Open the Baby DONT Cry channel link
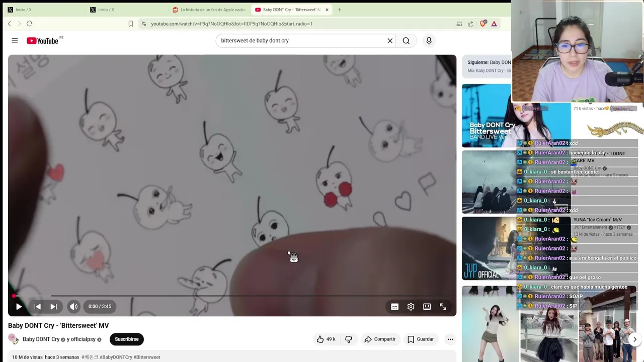 [x=41, y=339]
